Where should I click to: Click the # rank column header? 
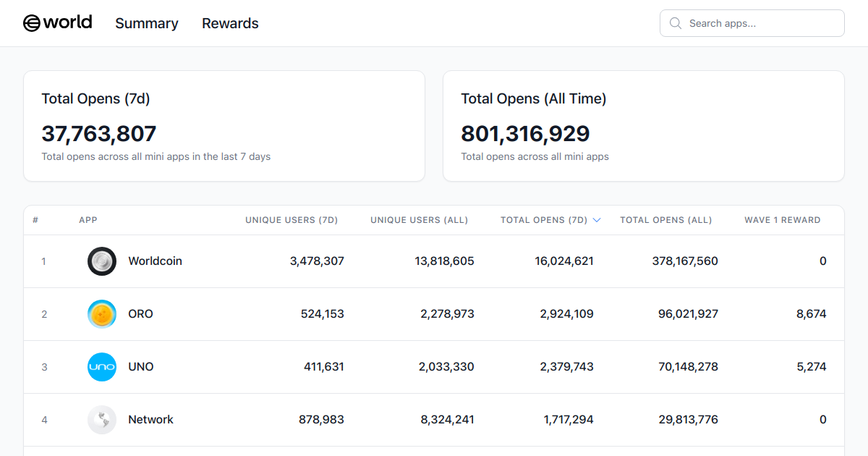tap(35, 220)
